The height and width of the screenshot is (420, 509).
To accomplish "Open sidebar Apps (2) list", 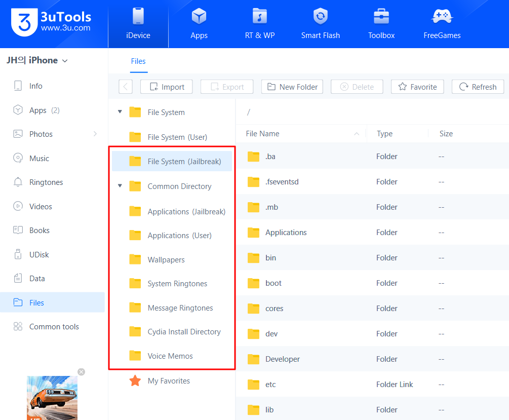I will [x=52, y=110].
